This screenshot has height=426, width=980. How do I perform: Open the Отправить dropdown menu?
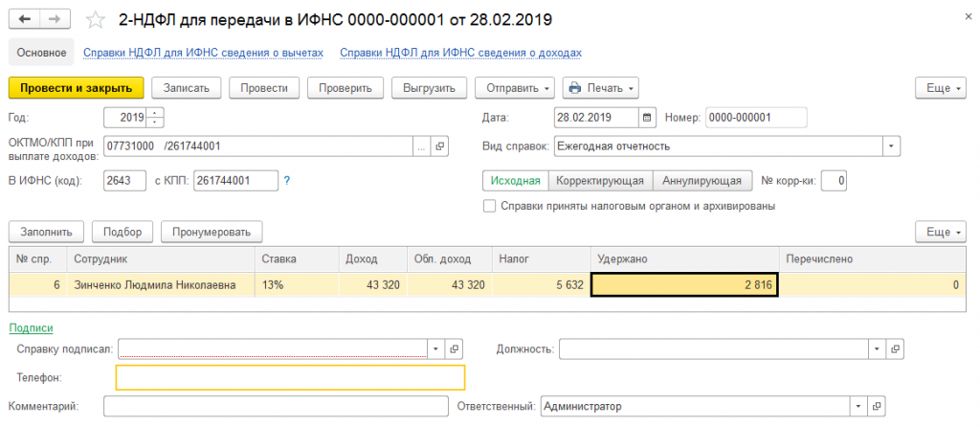tap(515, 88)
